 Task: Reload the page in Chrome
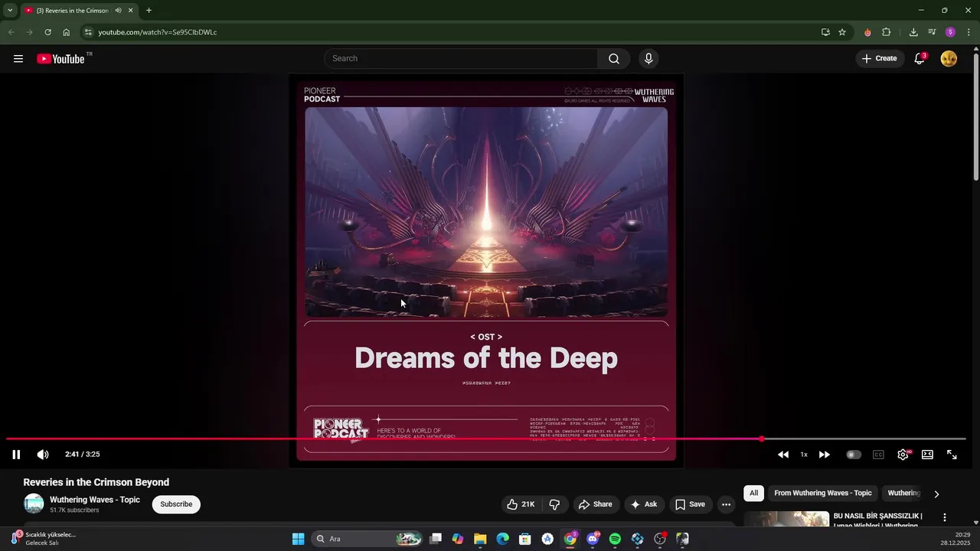click(47, 32)
